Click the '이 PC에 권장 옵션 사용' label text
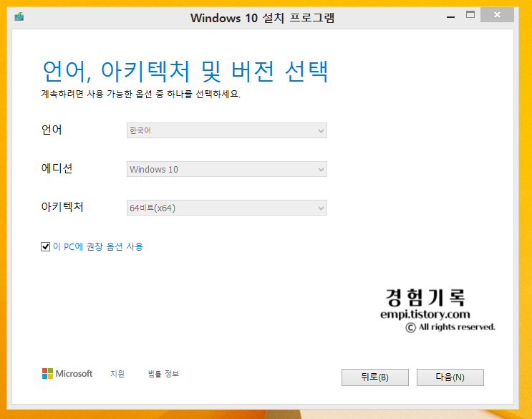532x419 pixels. pyautogui.click(x=97, y=246)
